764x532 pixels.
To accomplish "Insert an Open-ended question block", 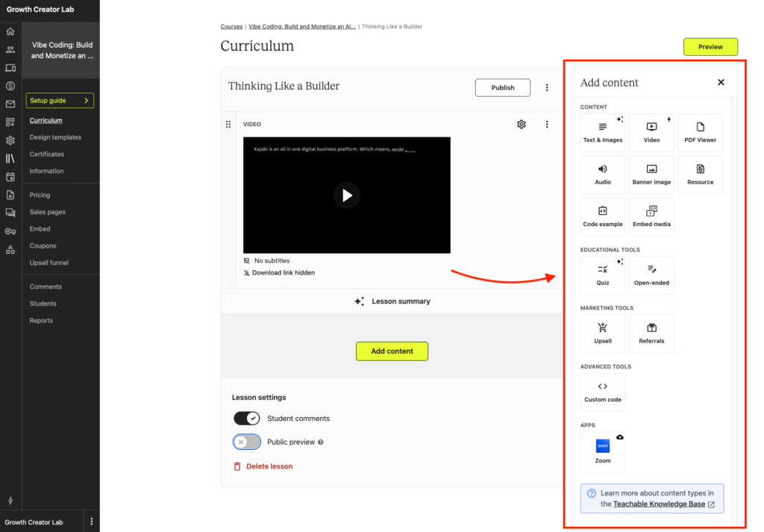I will tap(651, 275).
